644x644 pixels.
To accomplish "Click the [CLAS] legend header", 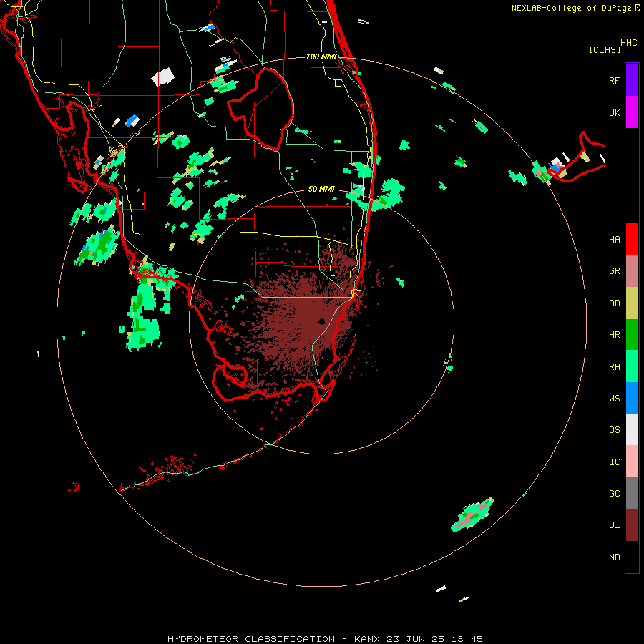I will coord(605,49).
